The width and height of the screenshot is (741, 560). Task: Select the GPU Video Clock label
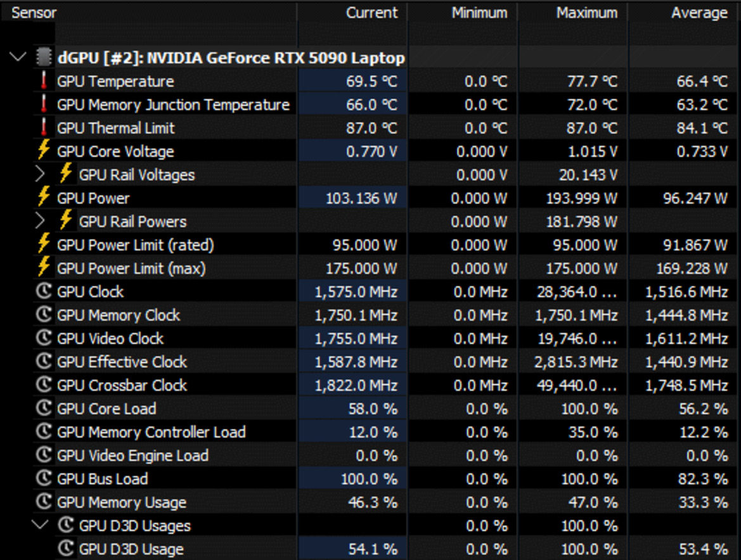point(110,338)
